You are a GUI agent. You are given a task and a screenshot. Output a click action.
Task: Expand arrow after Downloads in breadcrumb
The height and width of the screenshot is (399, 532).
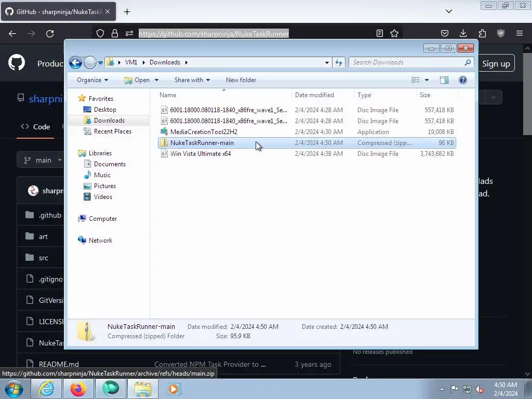(x=187, y=62)
